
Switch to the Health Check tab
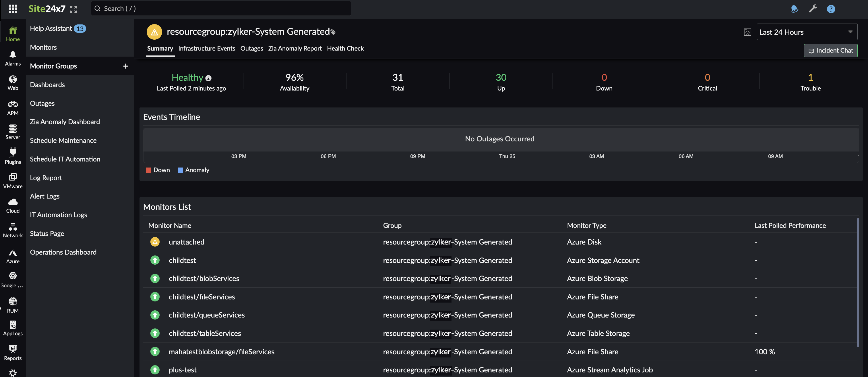(x=345, y=49)
